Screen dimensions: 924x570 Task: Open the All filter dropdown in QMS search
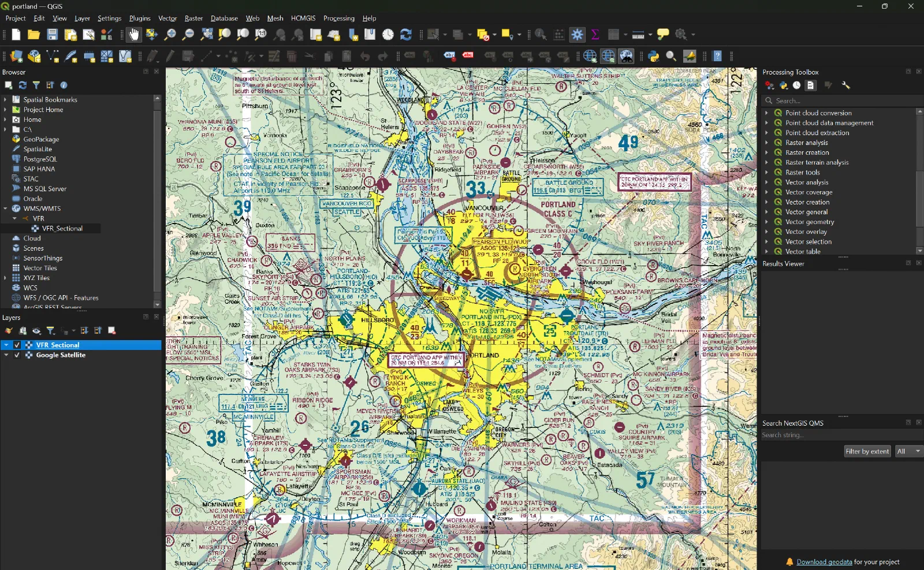[x=908, y=452]
